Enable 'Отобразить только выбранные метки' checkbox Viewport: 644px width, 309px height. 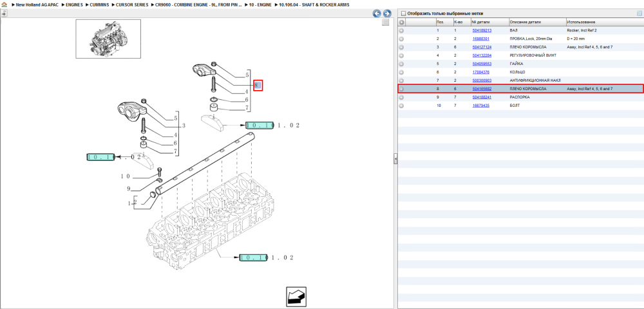[403, 13]
